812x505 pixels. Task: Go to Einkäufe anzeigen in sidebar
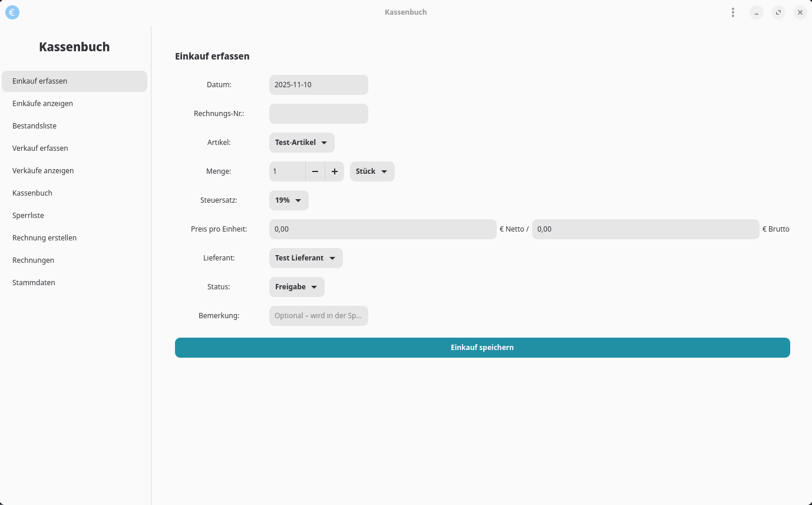click(42, 104)
